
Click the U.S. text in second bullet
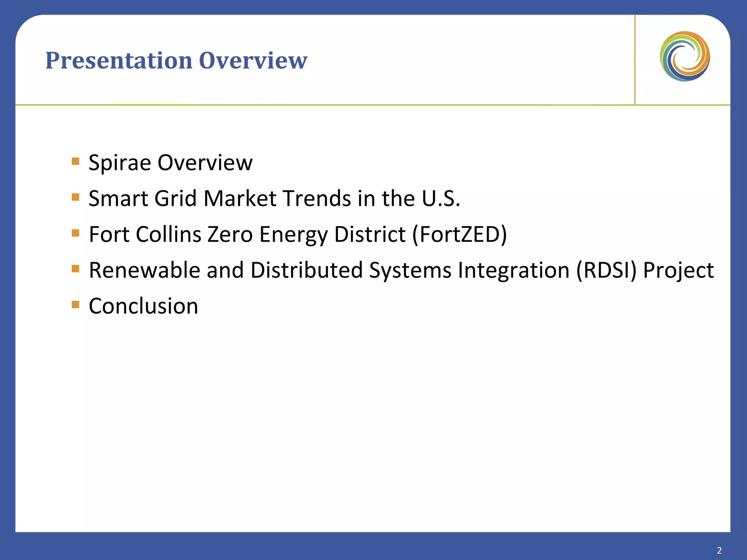pyautogui.click(x=441, y=198)
